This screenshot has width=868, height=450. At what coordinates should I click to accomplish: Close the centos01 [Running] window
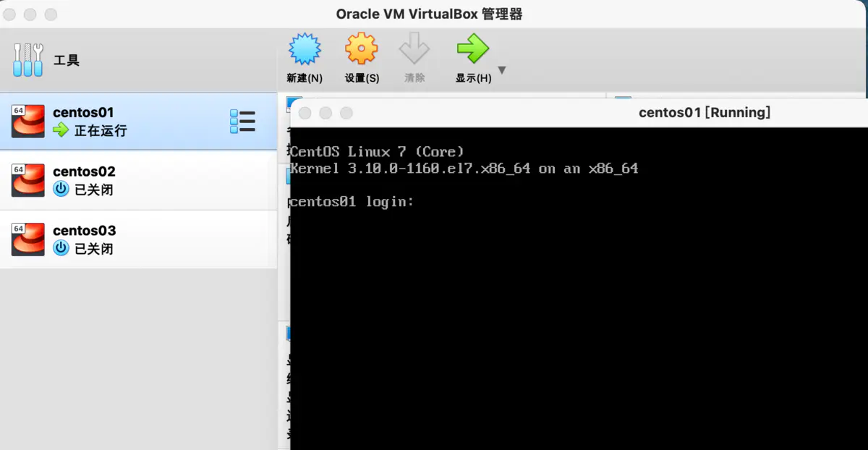[305, 113]
